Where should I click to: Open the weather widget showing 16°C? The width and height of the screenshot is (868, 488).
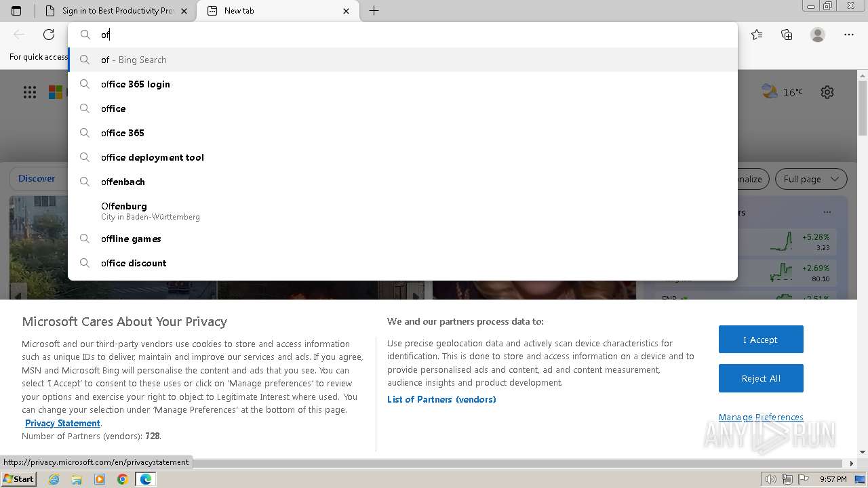[782, 91]
